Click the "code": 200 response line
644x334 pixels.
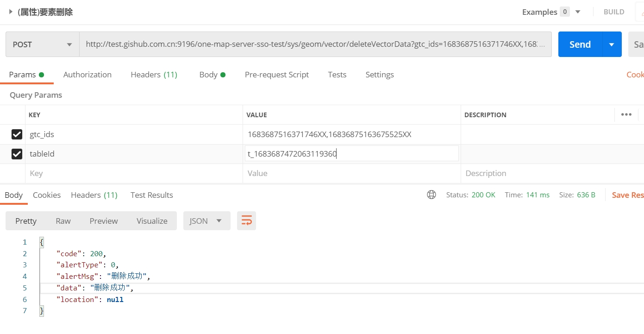(x=81, y=253)
